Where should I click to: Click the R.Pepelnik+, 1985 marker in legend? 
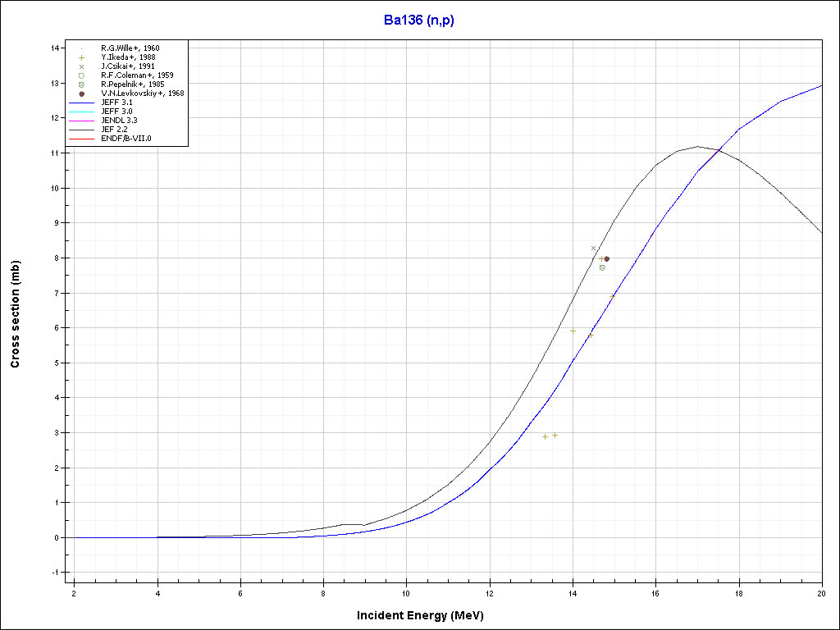[x=82, y=84]
